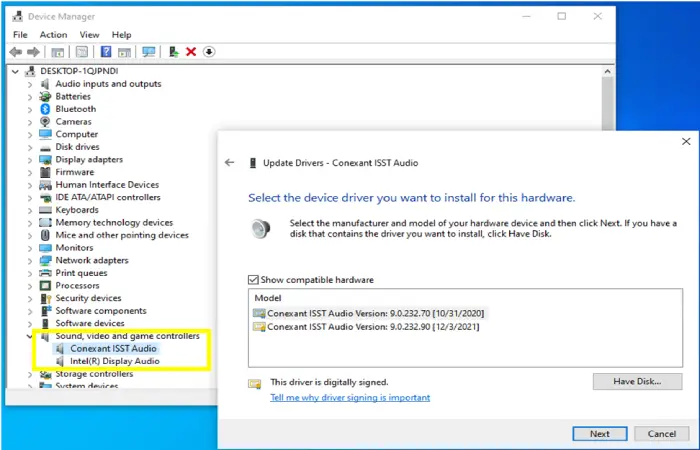Viewport: 700px width, 450px height.
Task: Click the Processors category icon
Action: (45, 285)
